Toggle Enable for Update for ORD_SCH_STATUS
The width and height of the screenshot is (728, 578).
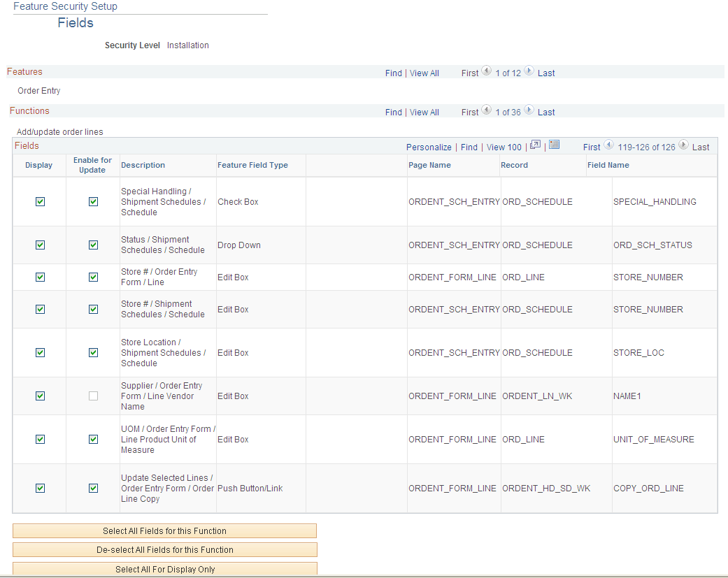click(x=93, y=245)
